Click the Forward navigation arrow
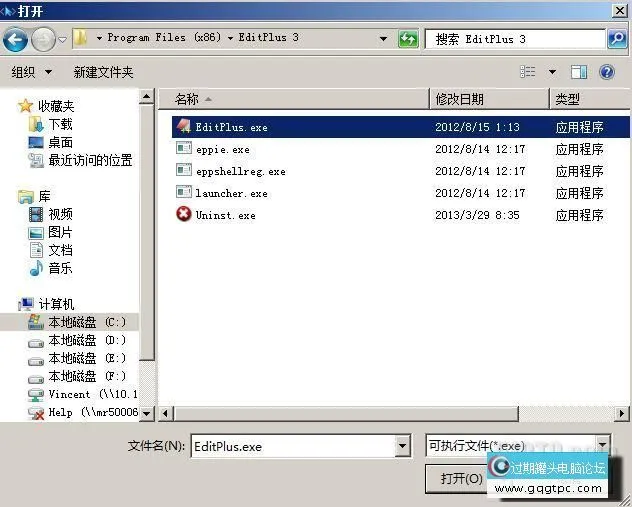This screenshot has width=632, height=507. (x=43, y=39)
